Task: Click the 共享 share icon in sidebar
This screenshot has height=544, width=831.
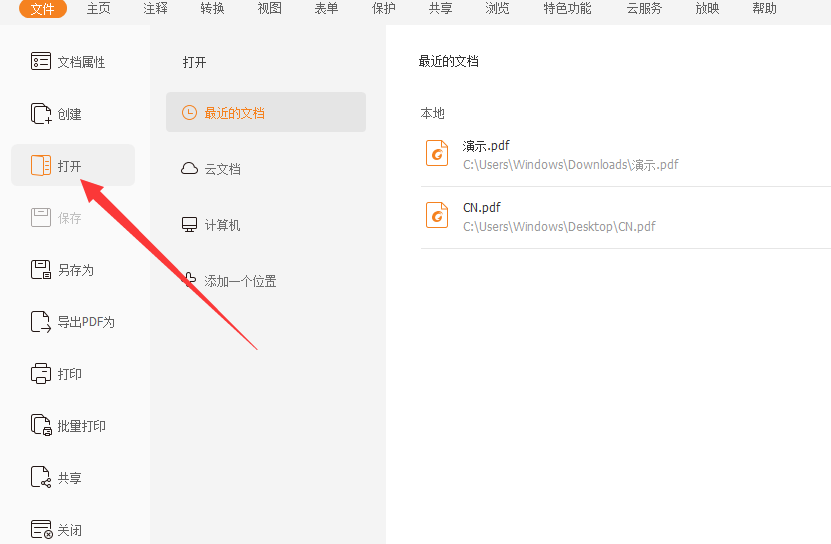Action: click(x=41, y=478)
